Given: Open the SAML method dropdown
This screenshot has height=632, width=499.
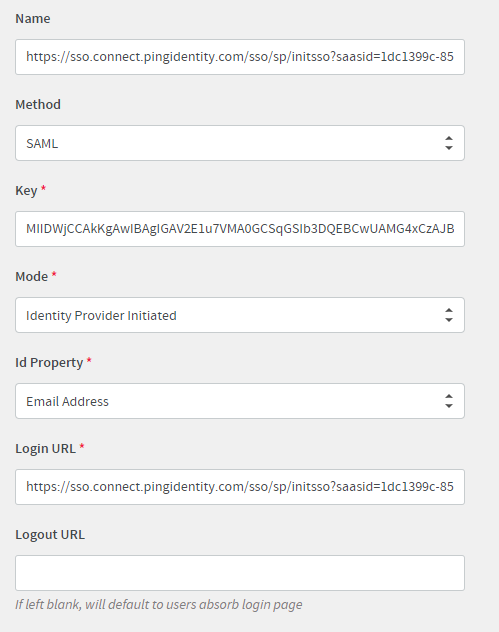Looking at the screenshot, I should click(x=240, y=143).
